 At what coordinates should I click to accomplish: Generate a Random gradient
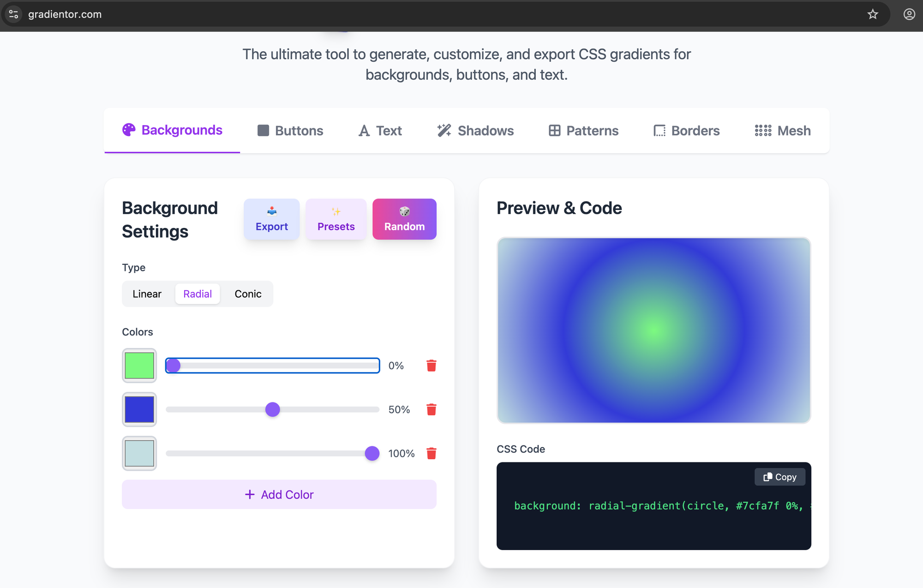tap(404, 219)
